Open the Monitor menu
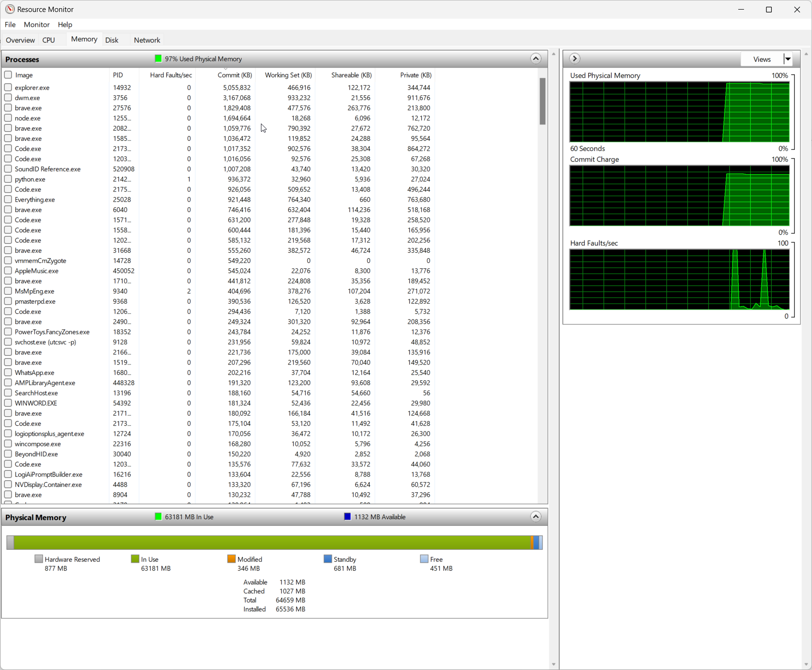 (x=36, y=24)
